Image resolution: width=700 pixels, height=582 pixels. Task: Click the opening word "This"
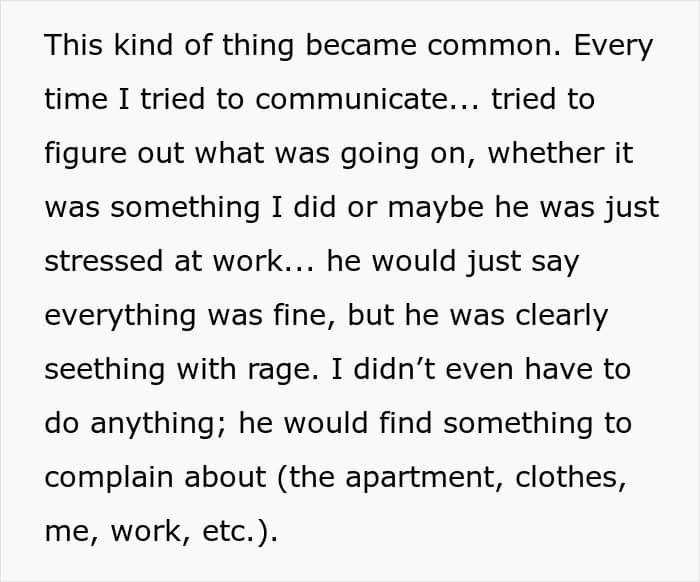(x=75, y=46)
